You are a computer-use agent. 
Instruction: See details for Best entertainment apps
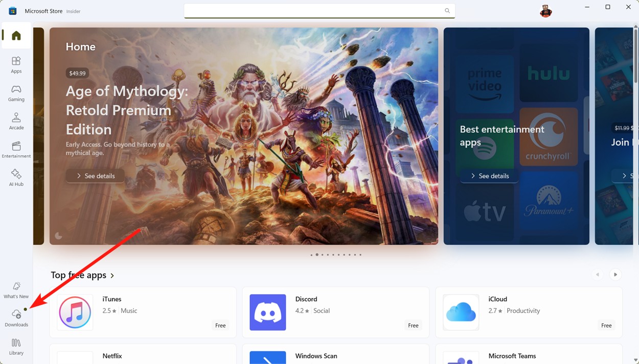490,176
